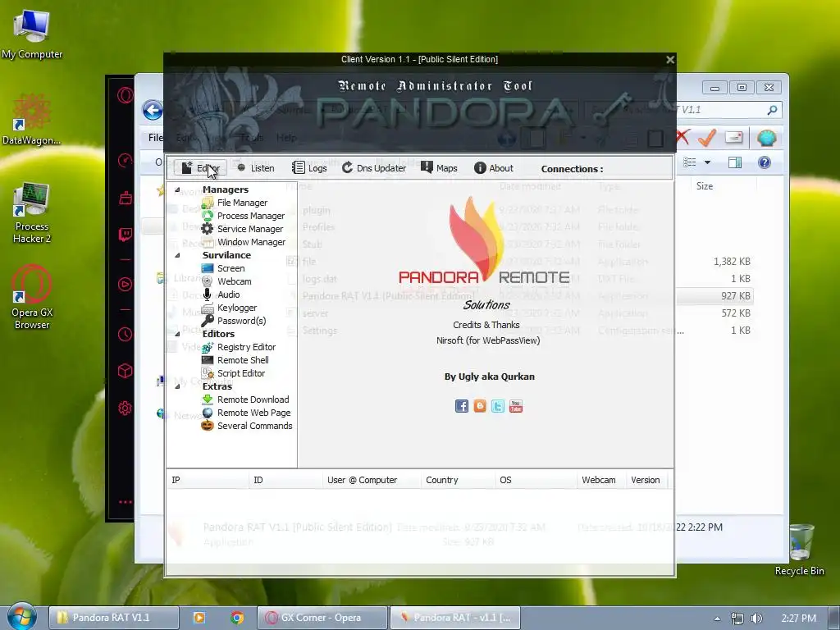Viewport: 840px width, 630px height.
Task: Select the Screen entry in tree
Action: coord(223,268)
